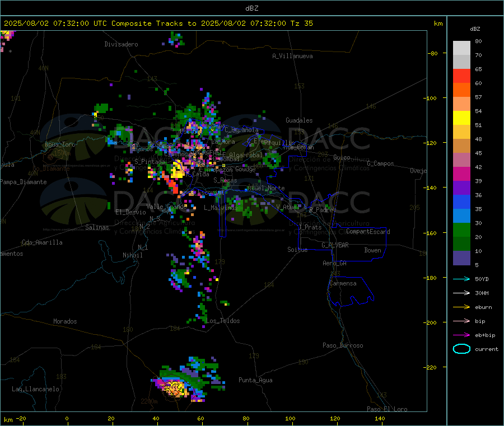Viewport: 504px width, 426px height.
Task: Click the C_Española place label
Action: click(242, 130)
